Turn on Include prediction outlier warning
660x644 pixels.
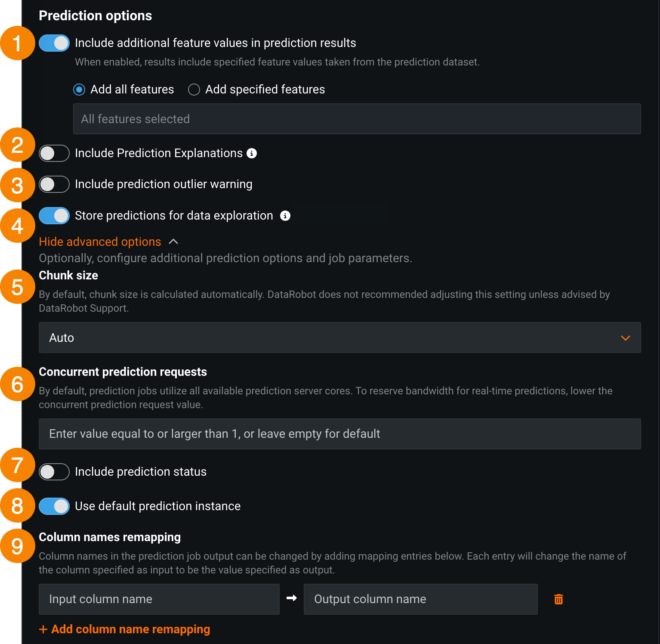click(x=54, y=184)
